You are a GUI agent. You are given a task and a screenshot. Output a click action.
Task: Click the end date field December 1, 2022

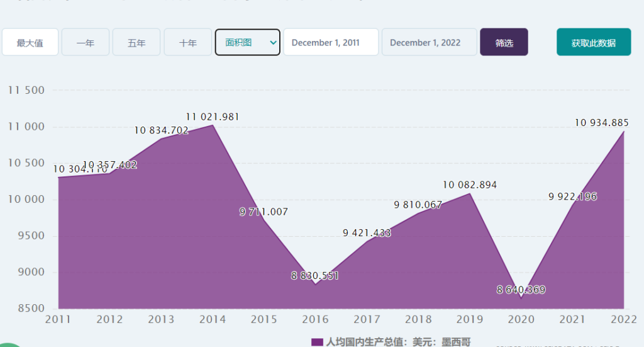click(429, 42)
